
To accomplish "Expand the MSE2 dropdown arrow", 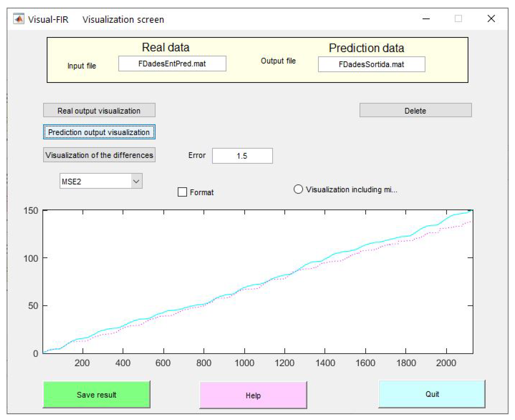I will pyautogui.click(x=136, y=181).
